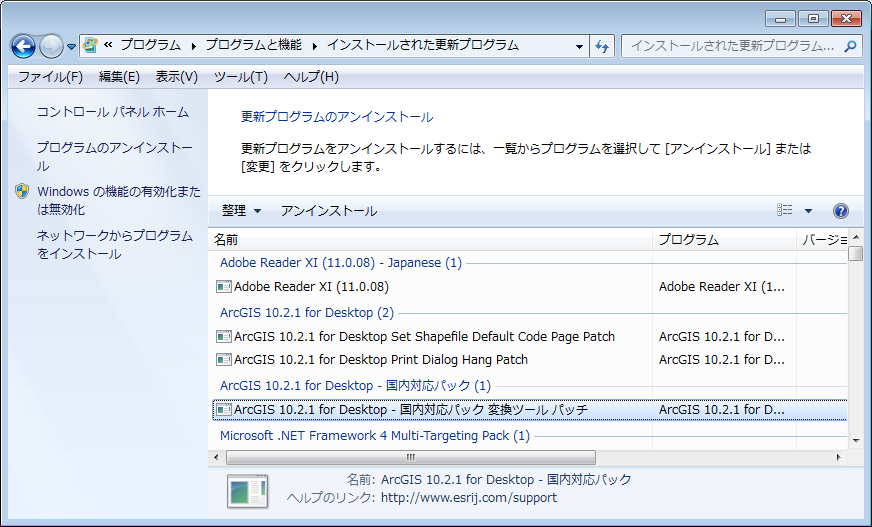Click プログラムと機能 segment in address breadcrumb
The image size is (872, 527).
pyautogui.click(x=254, y=46)
